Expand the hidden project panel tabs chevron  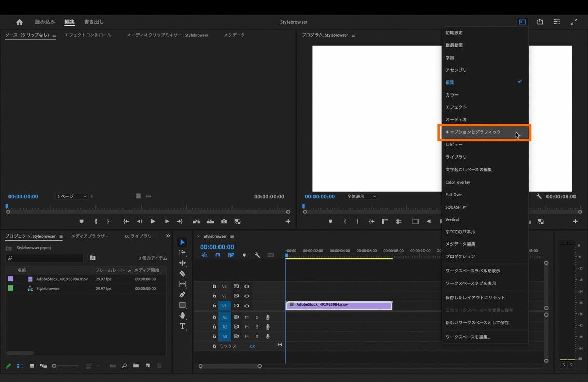click(168, 236)
